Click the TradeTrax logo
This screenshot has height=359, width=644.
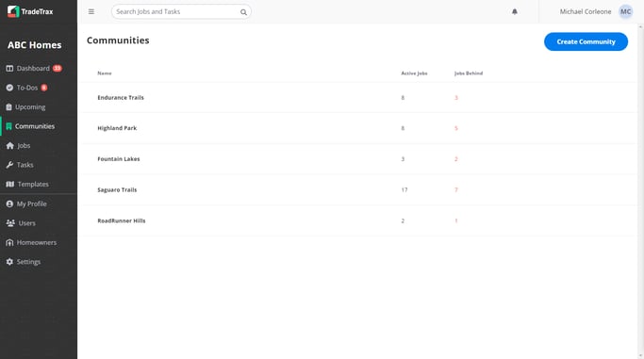click(x=30, y=11)
